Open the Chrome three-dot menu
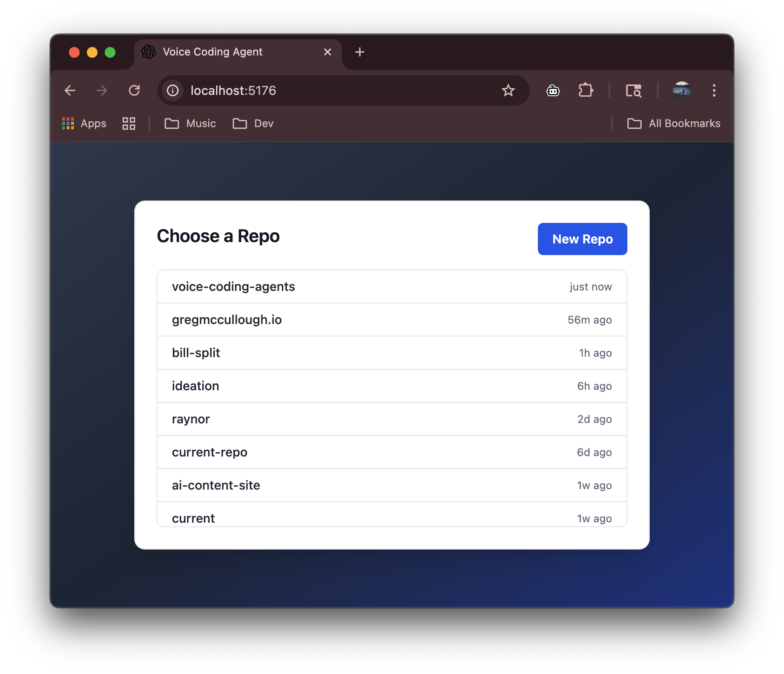The height and width of the screenshot is (674, 784). (714, 91)
